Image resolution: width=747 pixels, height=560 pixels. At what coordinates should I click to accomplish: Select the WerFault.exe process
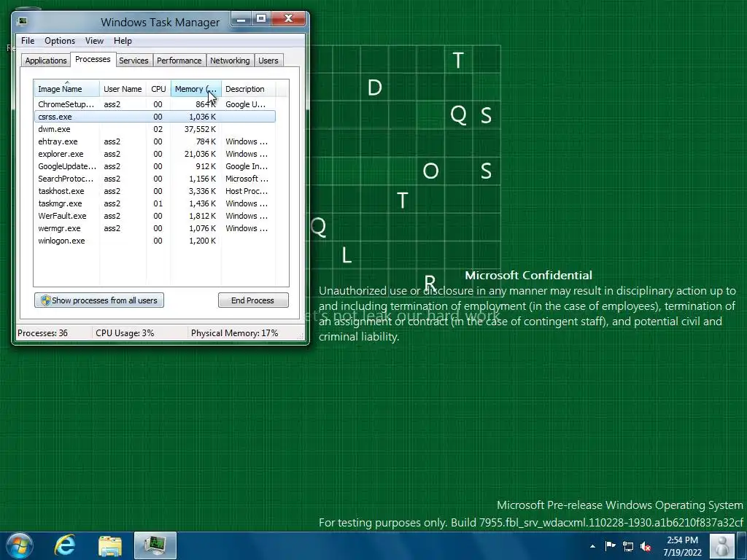pyautogui.click(x=155, y=216)
